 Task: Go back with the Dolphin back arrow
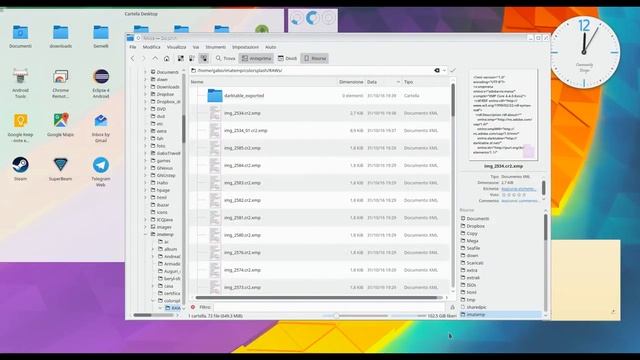133,58
